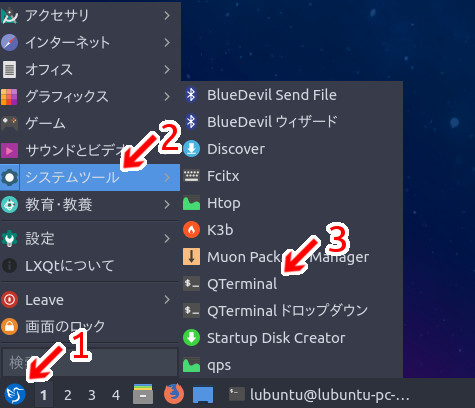Switch to workspace 3
This screenshot has height=408, width=475.
tap(92, 395)
